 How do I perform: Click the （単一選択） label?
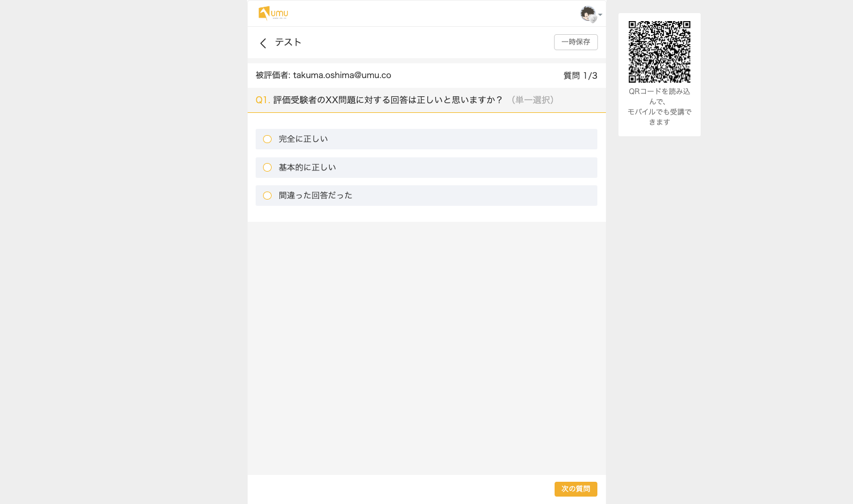pos(532,100)
